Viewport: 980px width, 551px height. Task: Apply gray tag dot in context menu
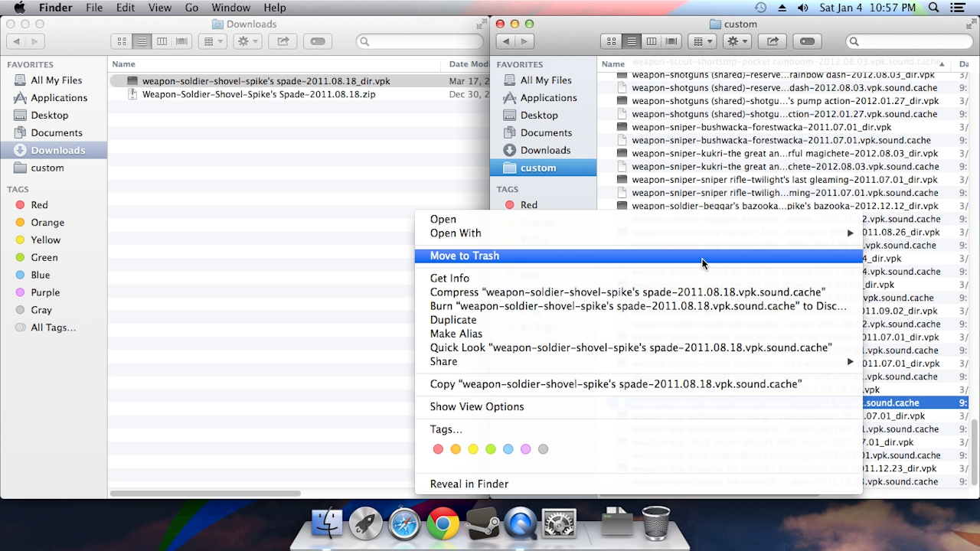click(544, 449)
